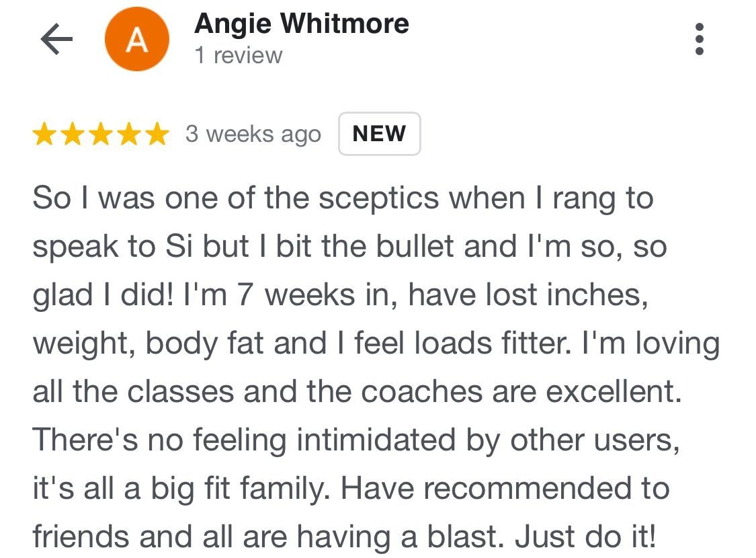Viewport: 756px width, 558px height.
Task: Click the '3 weeks ago' timestamp
Action: pyautogui.click(x=253, y=134)
